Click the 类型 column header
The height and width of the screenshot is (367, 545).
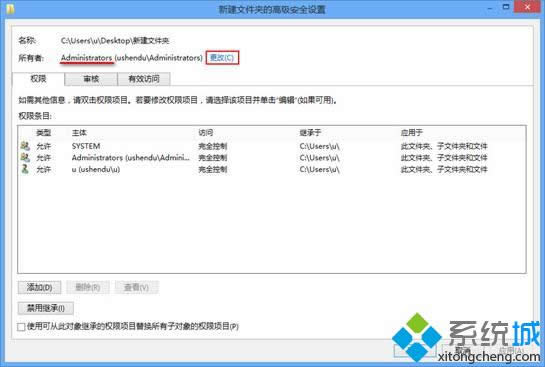coord(44,133)
